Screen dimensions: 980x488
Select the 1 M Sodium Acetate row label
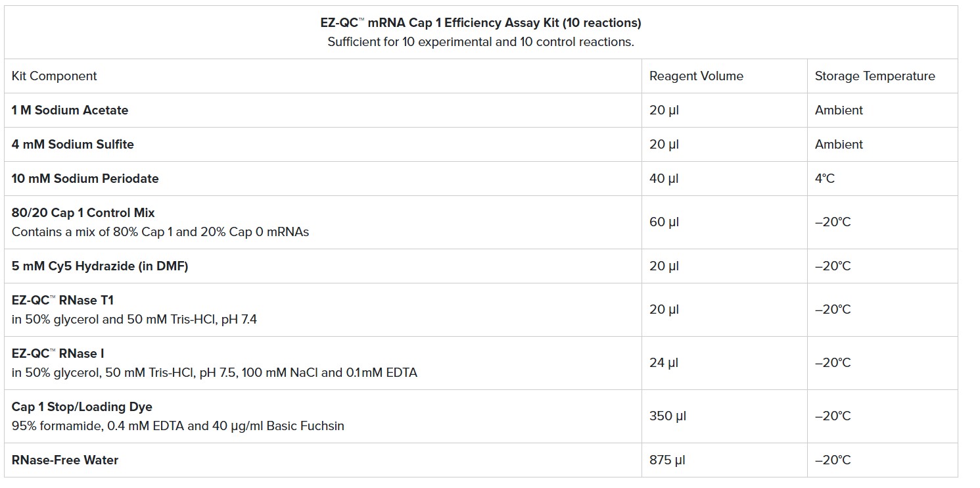coord(70,110)
